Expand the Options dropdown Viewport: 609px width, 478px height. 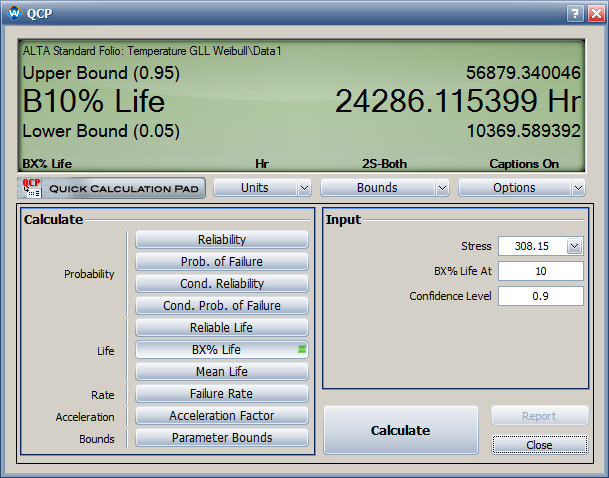[521, 188]
